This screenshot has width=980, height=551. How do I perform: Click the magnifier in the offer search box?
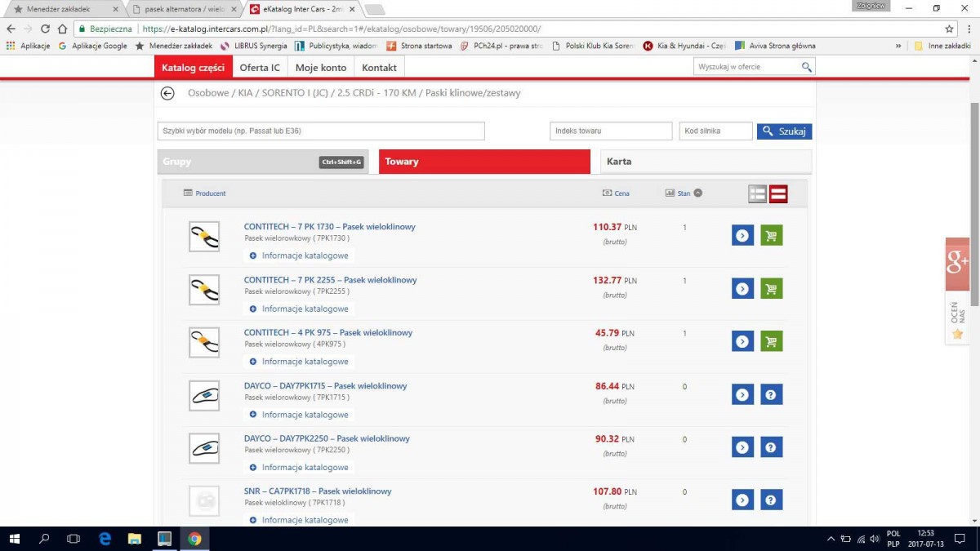click(x=806, y=67)
